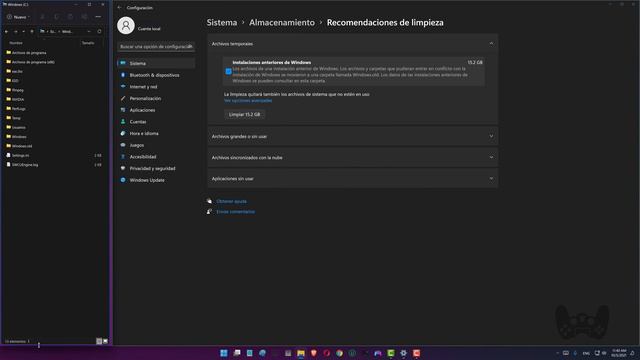Open the Windows Start menu
640x360 pixels.
(x=224, y=353)
